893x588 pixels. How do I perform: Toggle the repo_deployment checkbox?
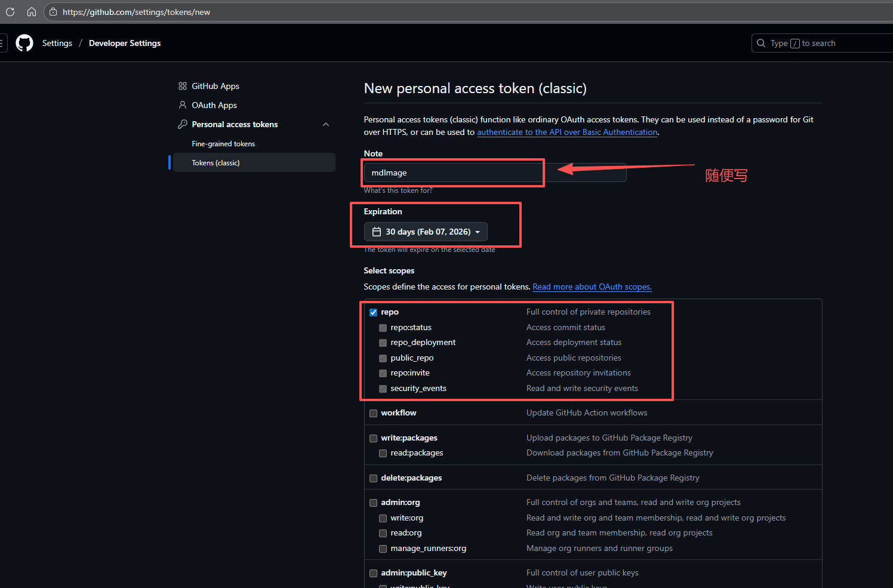click(x=383, y=343)
